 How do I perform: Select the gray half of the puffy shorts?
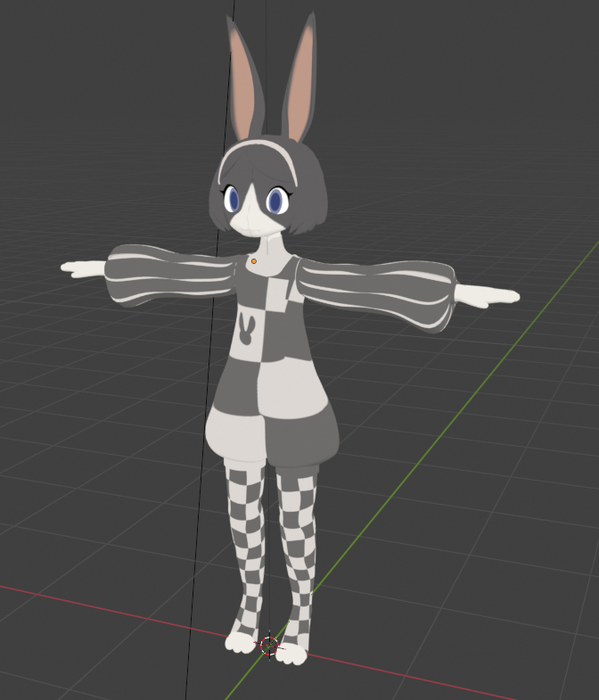click(303, 432)
